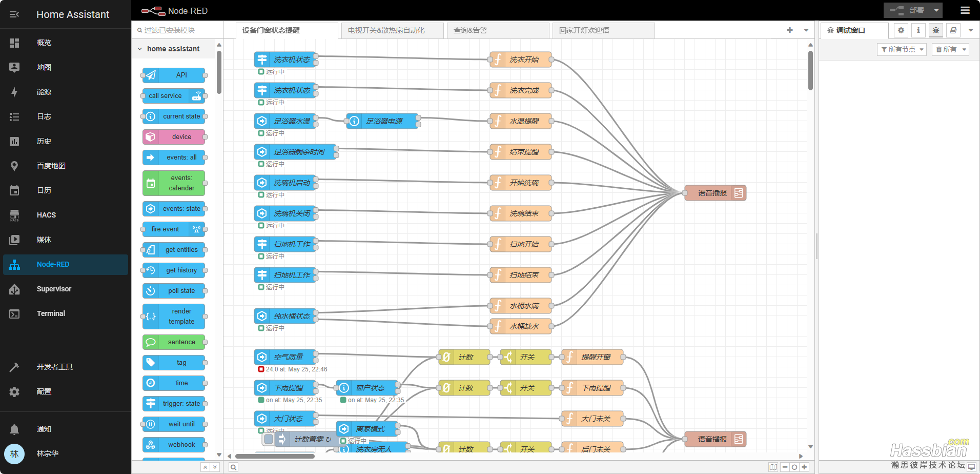Show the debug bug sidebar tab icon
The height and width of the screenshot is (474, 980).
[x=936, y=30]
